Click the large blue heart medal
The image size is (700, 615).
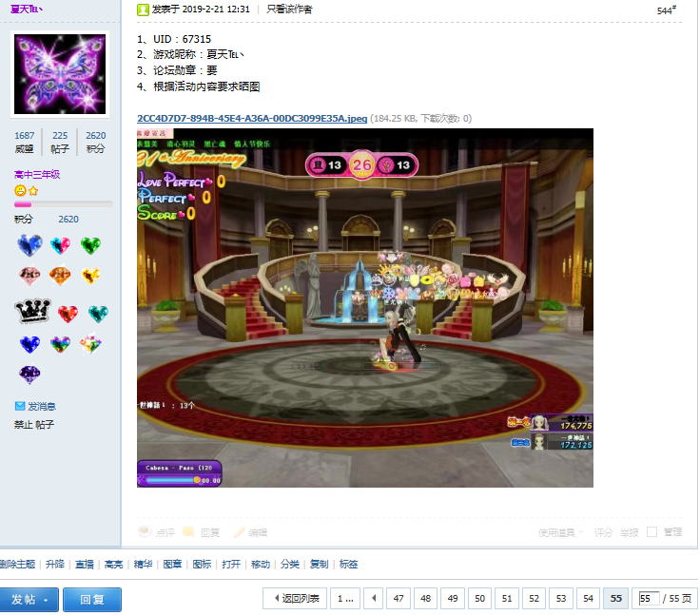29,245
